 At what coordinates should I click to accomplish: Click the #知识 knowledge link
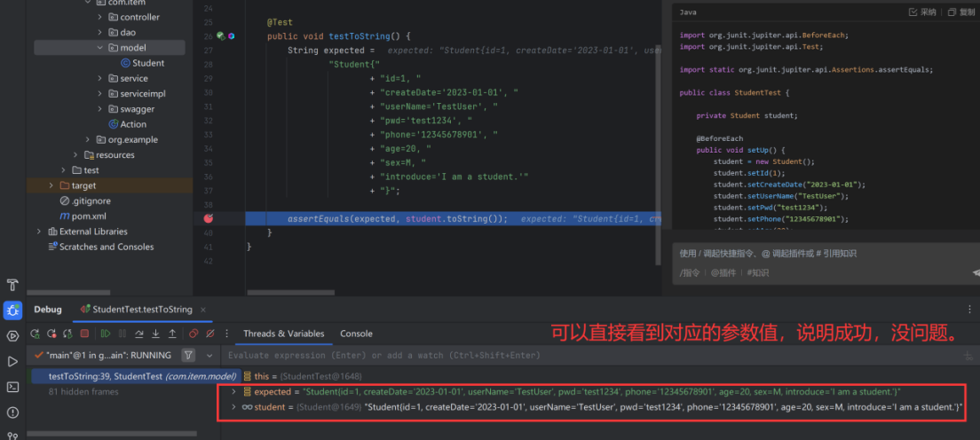coord(757,272)
